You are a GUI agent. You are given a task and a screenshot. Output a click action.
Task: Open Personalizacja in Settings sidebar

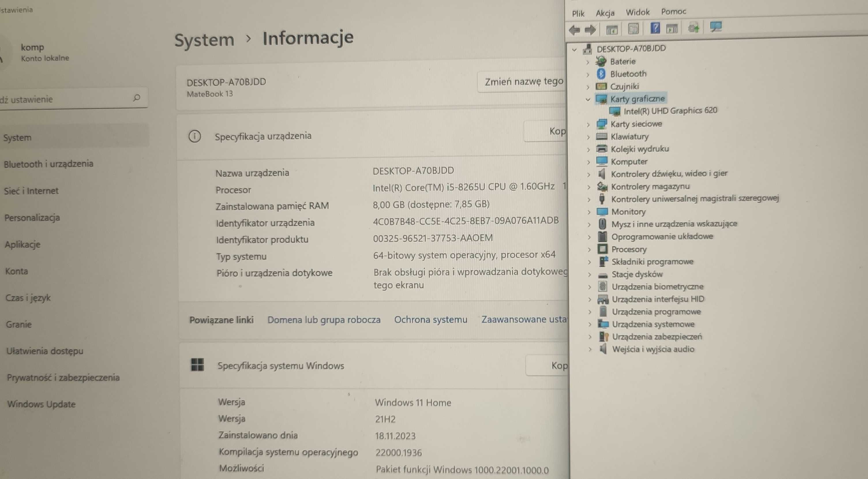click(32, 218)
